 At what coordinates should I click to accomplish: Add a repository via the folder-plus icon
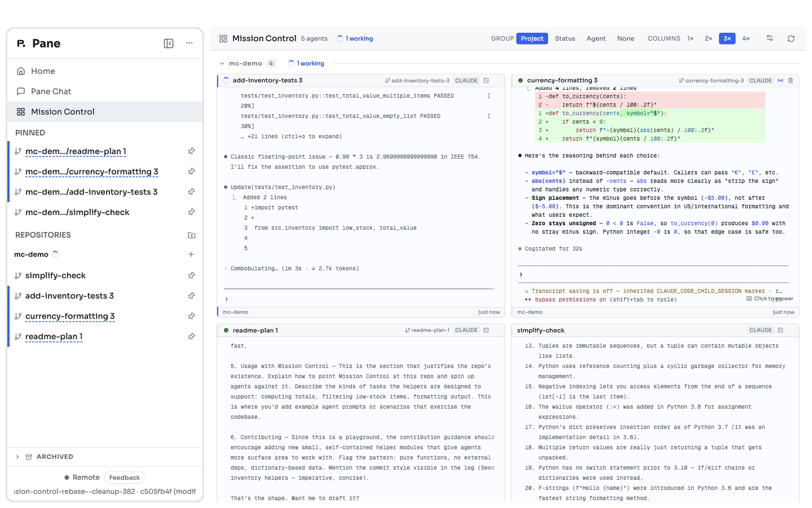click(x=192, y=235)
